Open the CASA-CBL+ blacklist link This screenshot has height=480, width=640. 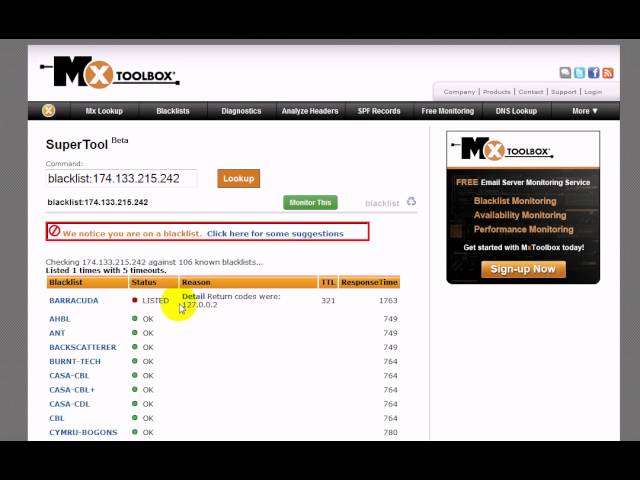[72, 390]
